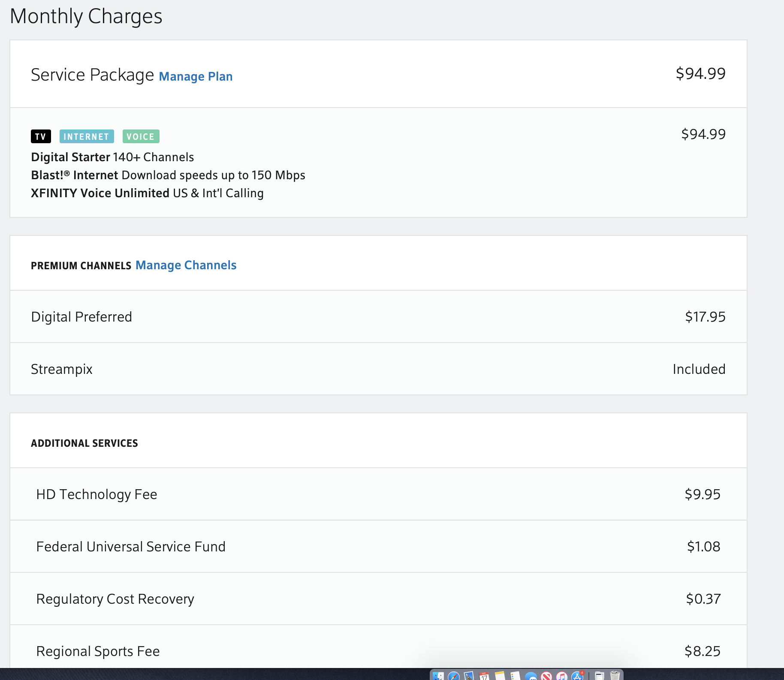Screen dimensions: 784x680
Task: Click the green VOICE badge
Action: coord(141,136)
